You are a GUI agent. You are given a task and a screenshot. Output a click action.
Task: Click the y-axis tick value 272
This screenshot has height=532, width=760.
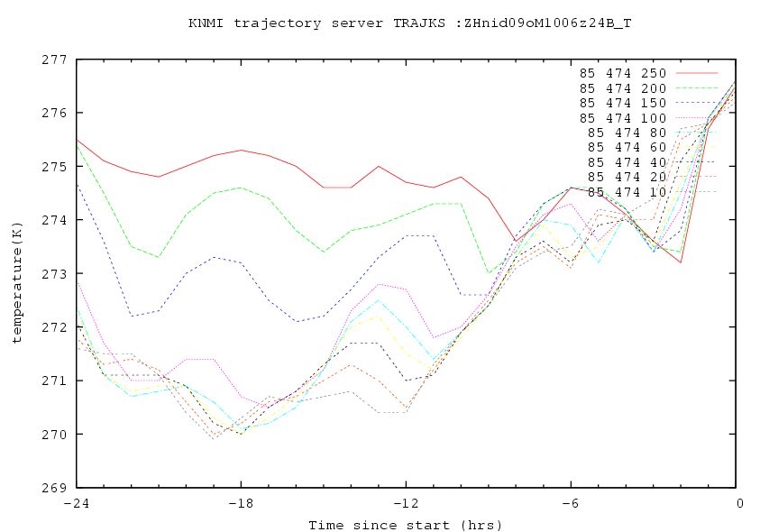(54, 326)
